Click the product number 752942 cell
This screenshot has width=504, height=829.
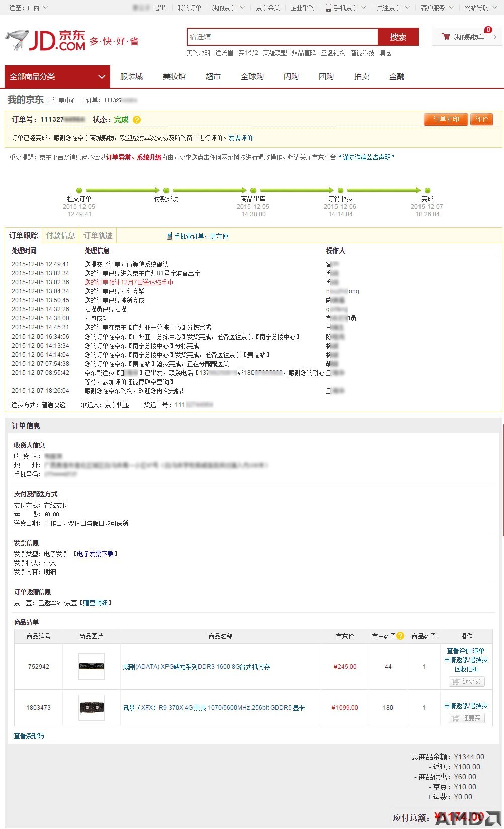pos(39,667)
